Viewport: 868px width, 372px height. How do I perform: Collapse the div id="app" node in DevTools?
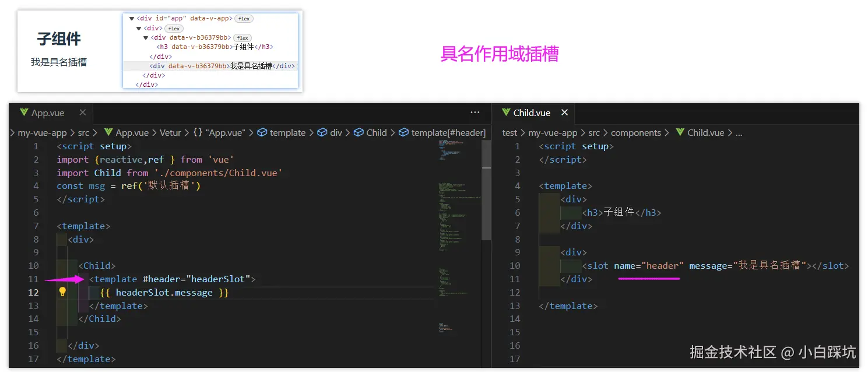click(x=132, y=19)
